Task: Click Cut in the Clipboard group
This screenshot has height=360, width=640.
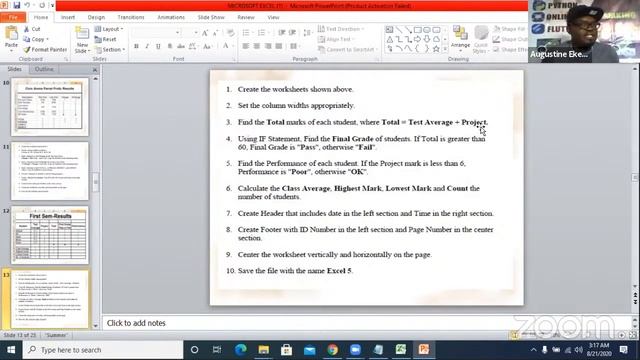Action: coord(32,29)
